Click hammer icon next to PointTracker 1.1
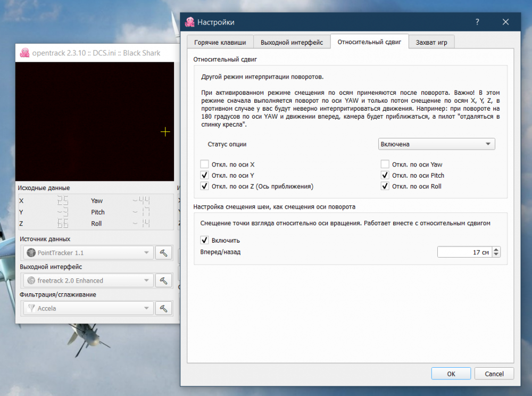This screenshot has width=532, height=396. 163,253
